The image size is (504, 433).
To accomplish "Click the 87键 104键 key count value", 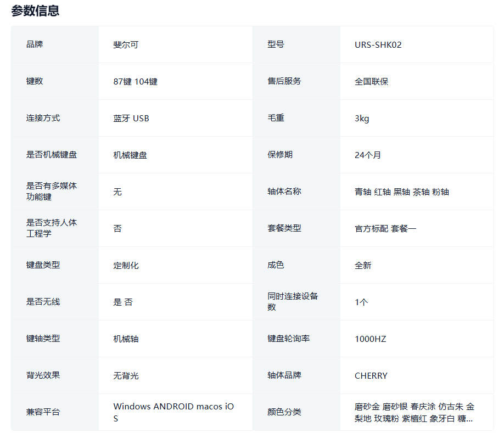I will 135,81.
